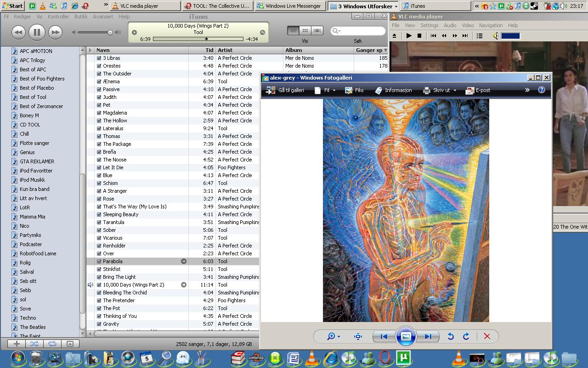Click VLC previous chapter button
Screen dimensions: 588x368
coord(433,35)
